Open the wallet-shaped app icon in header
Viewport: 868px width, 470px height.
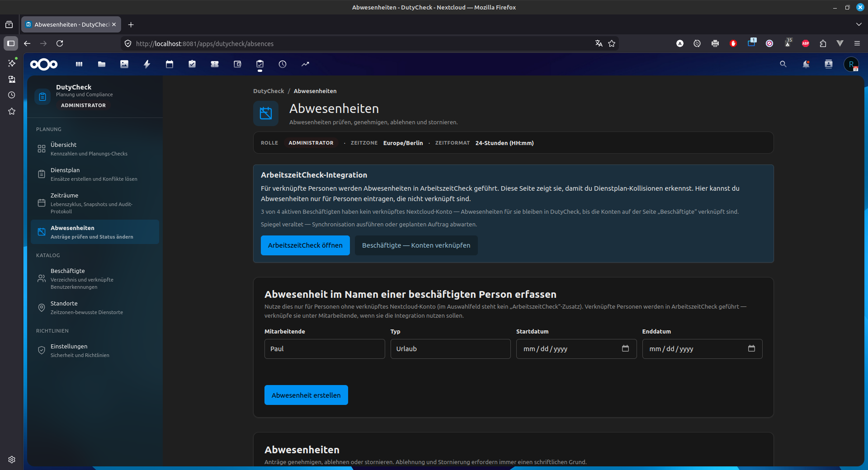point(237,64)
